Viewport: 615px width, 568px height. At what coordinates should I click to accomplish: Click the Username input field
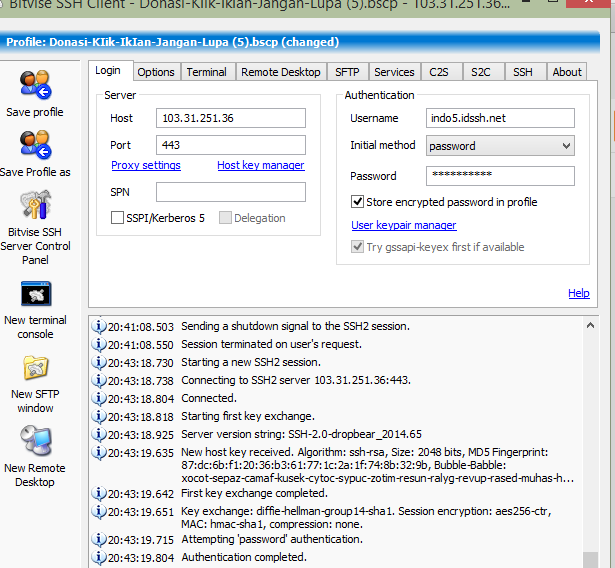(500, 118)
